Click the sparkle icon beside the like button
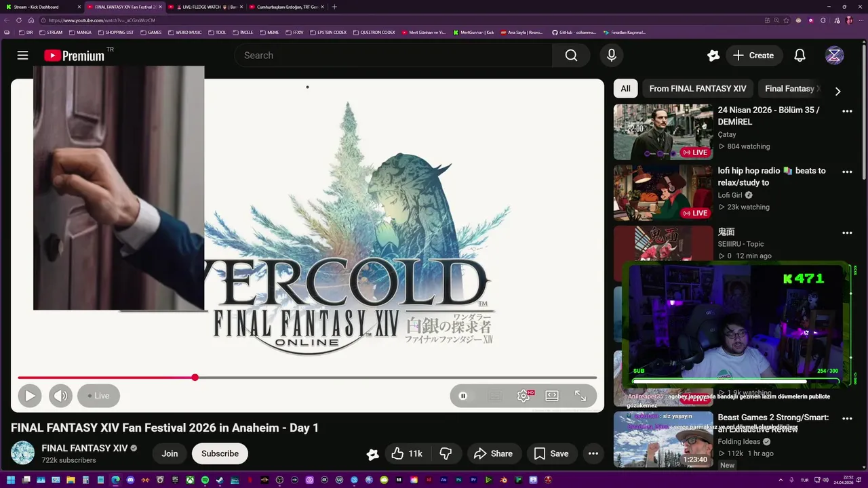 (x=372, y=454)
